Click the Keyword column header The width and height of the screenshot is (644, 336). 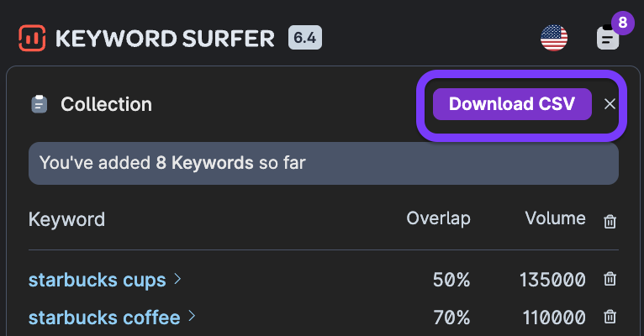[x=66, y=220]
